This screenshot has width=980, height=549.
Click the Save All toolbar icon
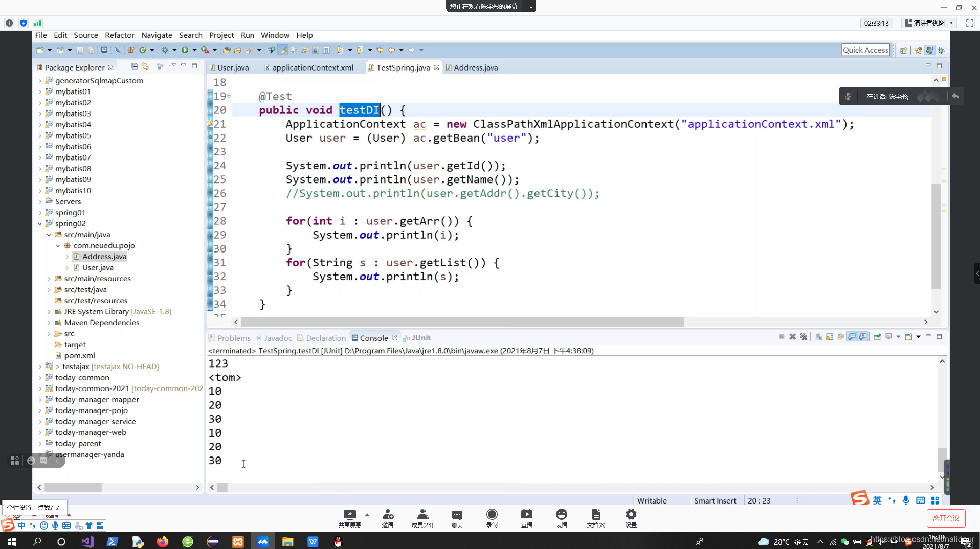click(91, 50)
